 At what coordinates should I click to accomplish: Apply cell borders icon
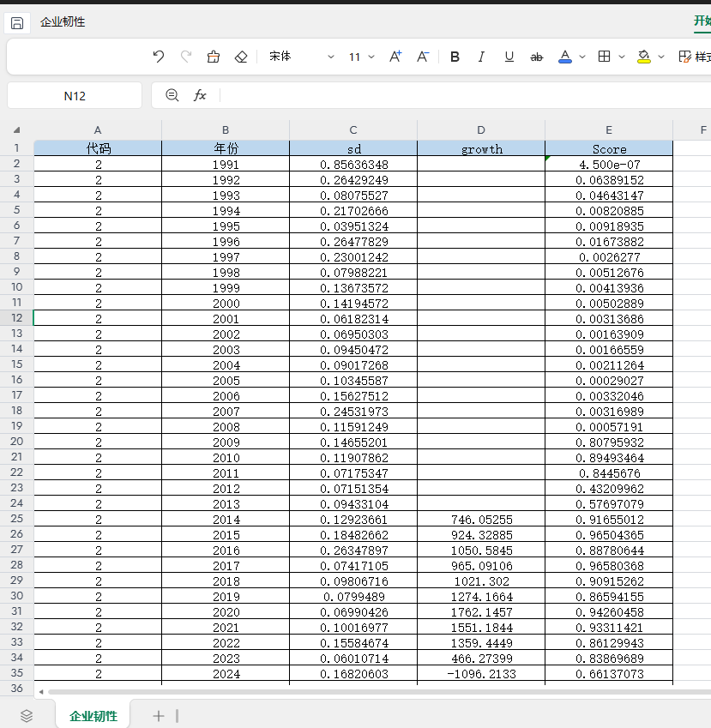(x=604, y=57)
